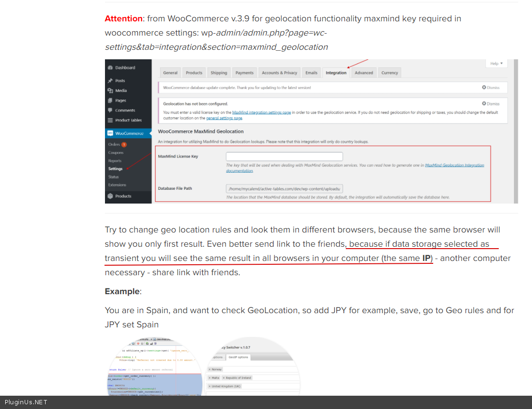Open MaxMind Geolocation Integration documentation link
Image resolution: width=532 pixels, height=409 pixels.
454,165
